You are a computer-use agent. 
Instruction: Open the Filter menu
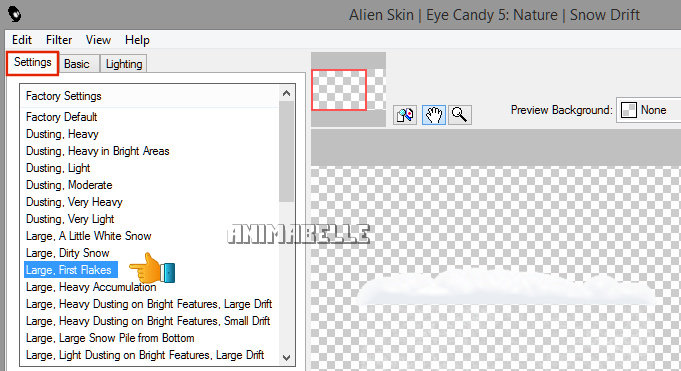pos(59,40)
